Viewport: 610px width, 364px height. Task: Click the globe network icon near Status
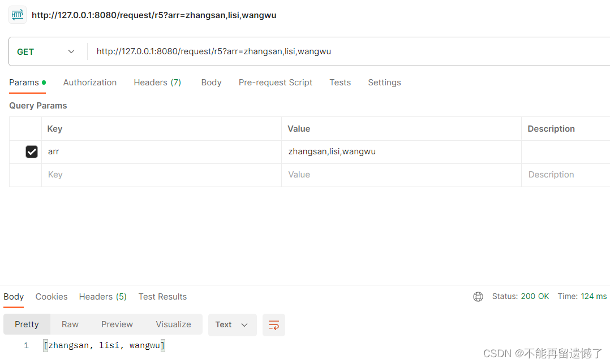[478, 297]
